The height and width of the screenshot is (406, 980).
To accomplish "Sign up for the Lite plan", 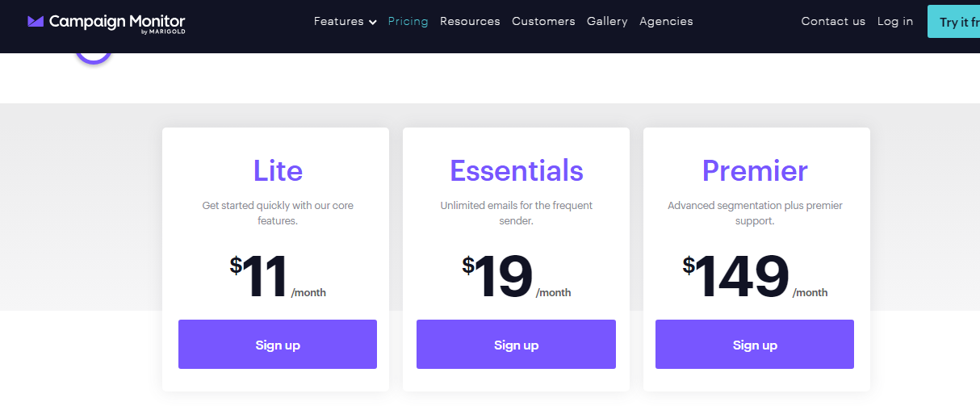I will point(278,345).
